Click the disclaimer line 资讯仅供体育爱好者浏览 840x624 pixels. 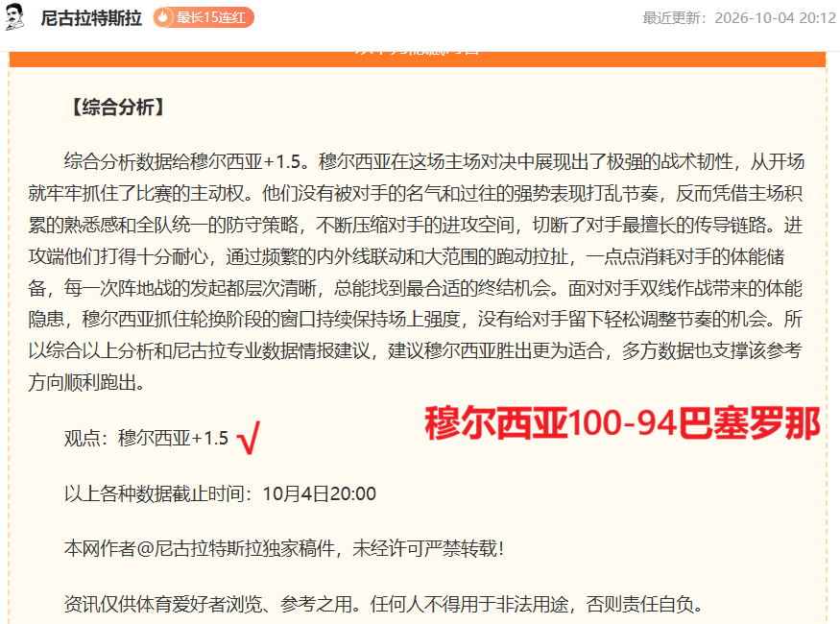pos(384,604)
